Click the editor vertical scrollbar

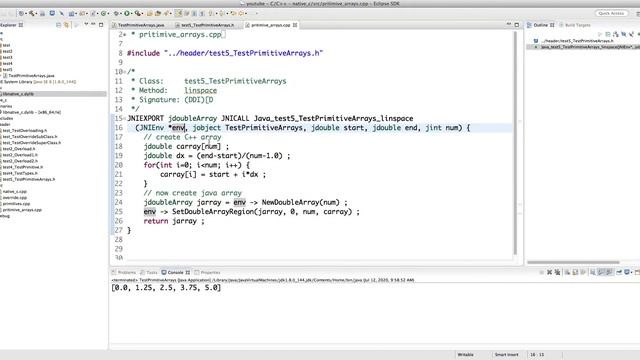[x=516, y=143]
